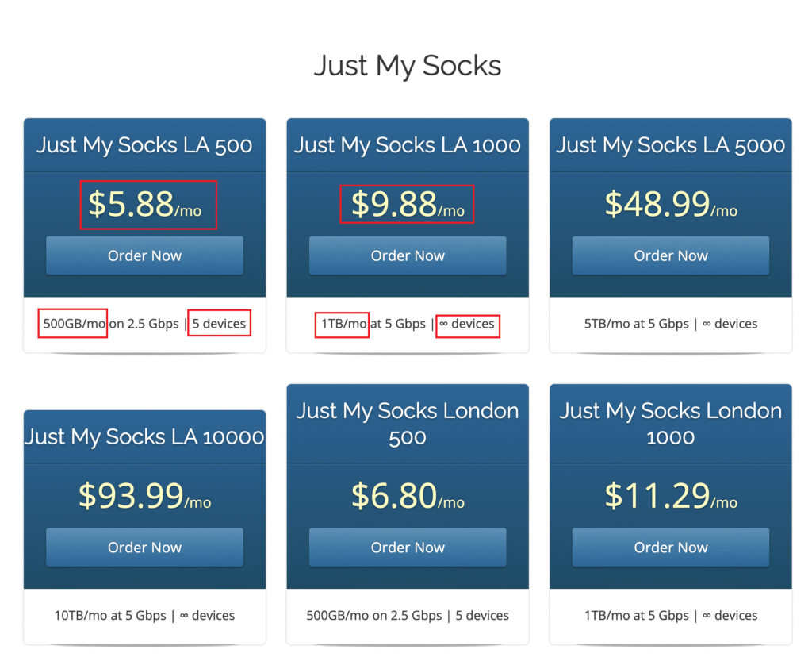Screen dimensions: 812x657
Task: Click the Just My Socks LA 1000 title
Action: click(x=408, y=145)
